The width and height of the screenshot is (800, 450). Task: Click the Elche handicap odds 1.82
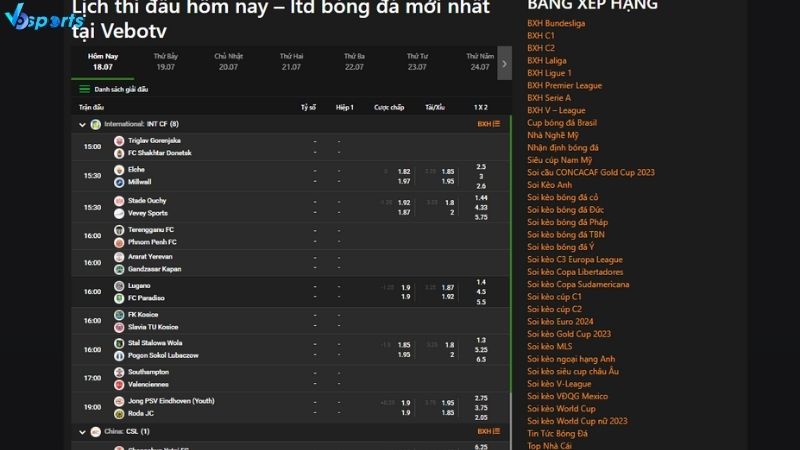click(404, 172)
